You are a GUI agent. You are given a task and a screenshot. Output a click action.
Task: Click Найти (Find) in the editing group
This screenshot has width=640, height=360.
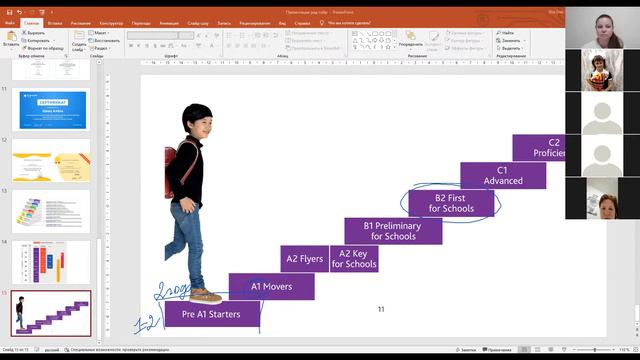505,33
